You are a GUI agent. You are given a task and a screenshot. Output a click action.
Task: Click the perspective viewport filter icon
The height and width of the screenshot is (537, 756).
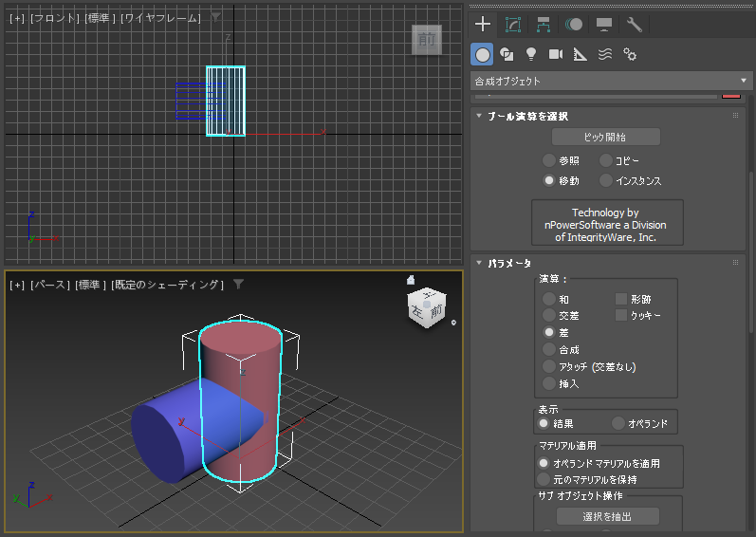[x=239, y=285]
